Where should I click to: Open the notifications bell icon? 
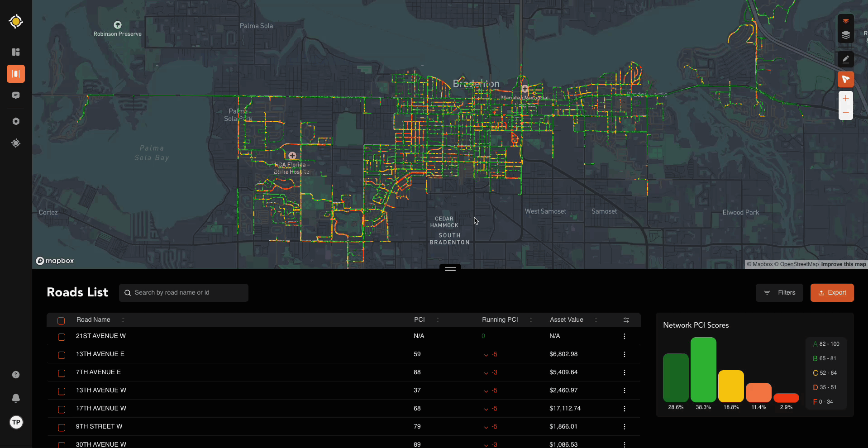(16, 398)
